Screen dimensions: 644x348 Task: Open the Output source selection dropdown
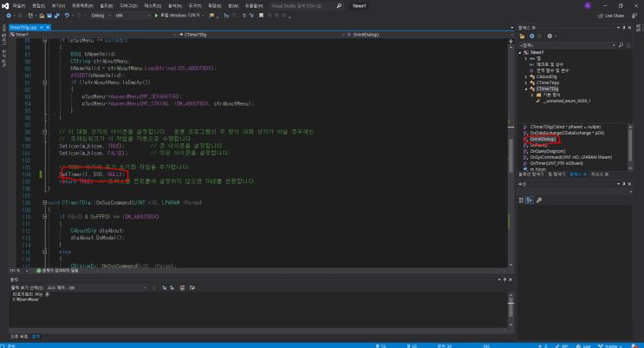click(x=96, y=288)
